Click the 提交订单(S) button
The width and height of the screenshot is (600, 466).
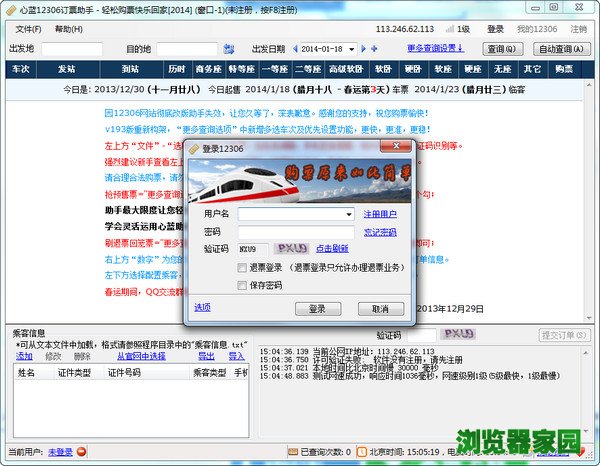click(x=565, y=336)
